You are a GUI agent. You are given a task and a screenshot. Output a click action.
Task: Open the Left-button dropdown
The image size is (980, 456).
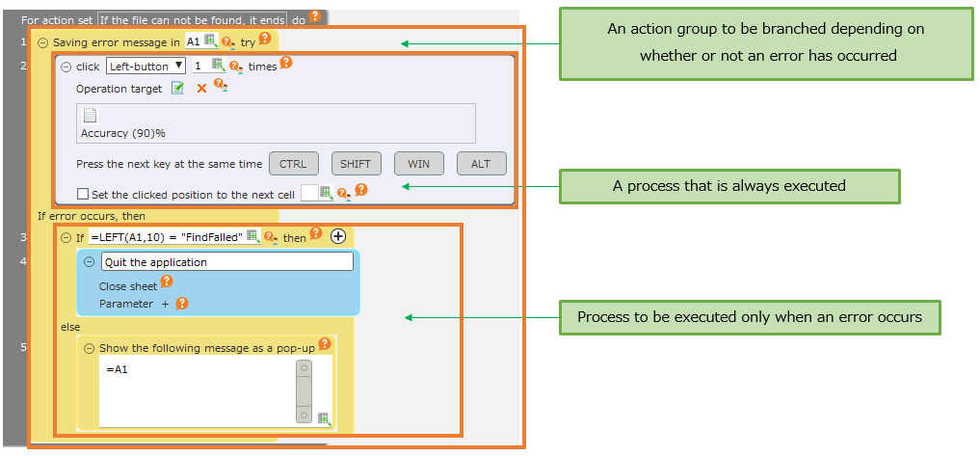tap(146, 67)
